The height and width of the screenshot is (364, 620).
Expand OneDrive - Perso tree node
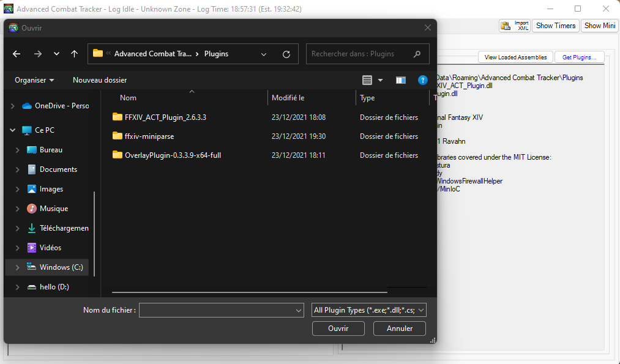click(x=13, y=106)
